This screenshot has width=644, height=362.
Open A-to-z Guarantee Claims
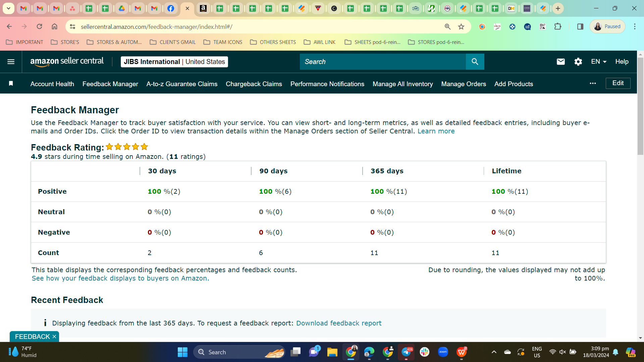pos(182,84)
